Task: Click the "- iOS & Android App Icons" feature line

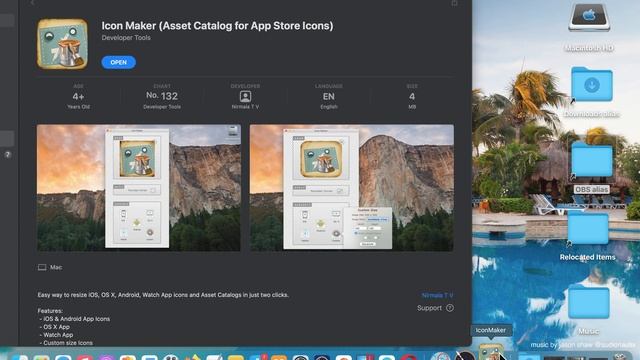Action: (x=74, y=319)
